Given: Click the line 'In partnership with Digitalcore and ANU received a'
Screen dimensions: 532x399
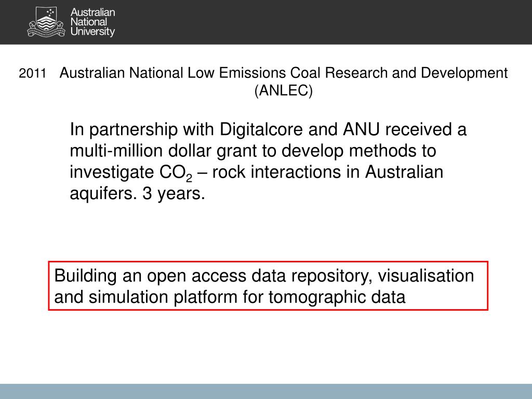Looking at the screenshot, I should coord(268,129).
